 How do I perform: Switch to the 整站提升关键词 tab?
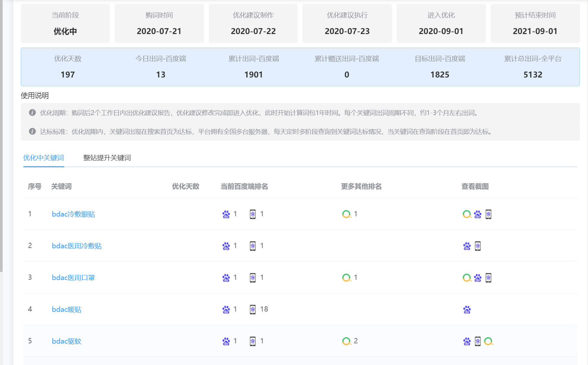[107, 158]
